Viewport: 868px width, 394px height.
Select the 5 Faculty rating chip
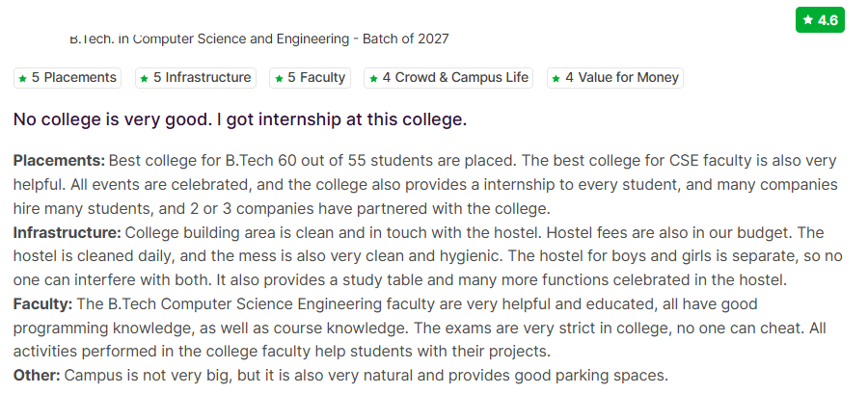point(309,78)
